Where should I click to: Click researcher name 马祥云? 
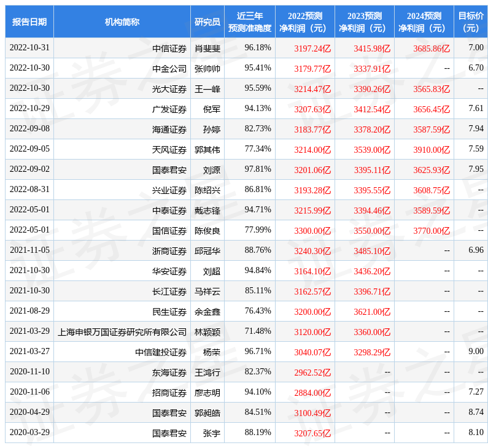click(x=207, y=291)
